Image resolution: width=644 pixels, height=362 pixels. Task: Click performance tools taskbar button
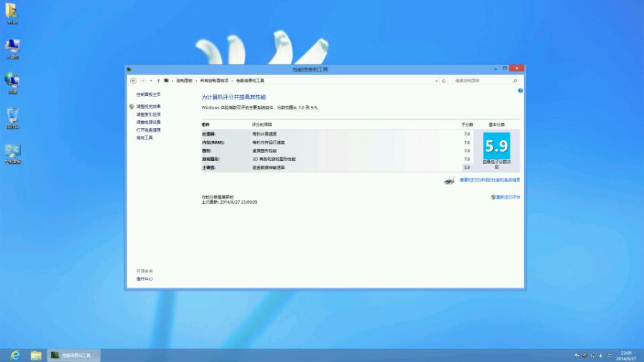(74, 355)
